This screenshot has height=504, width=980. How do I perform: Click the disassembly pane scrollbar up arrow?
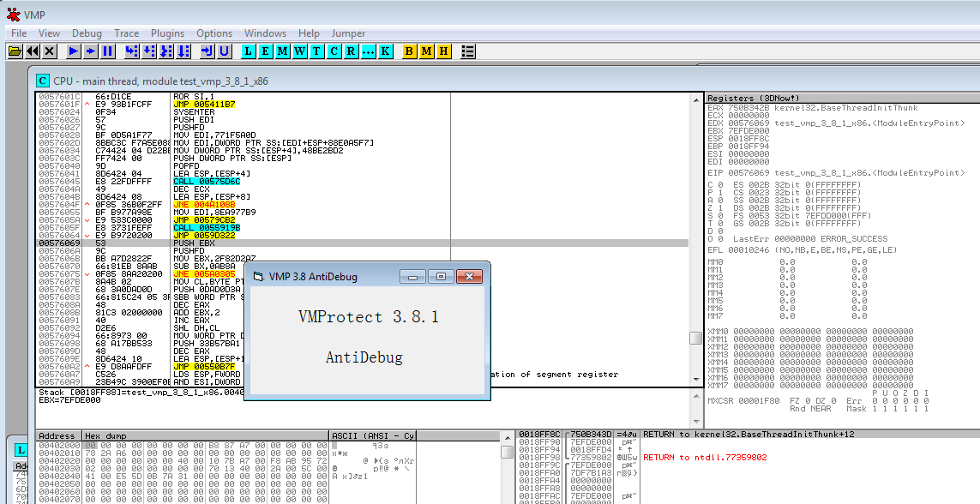(x=696, y=99)
